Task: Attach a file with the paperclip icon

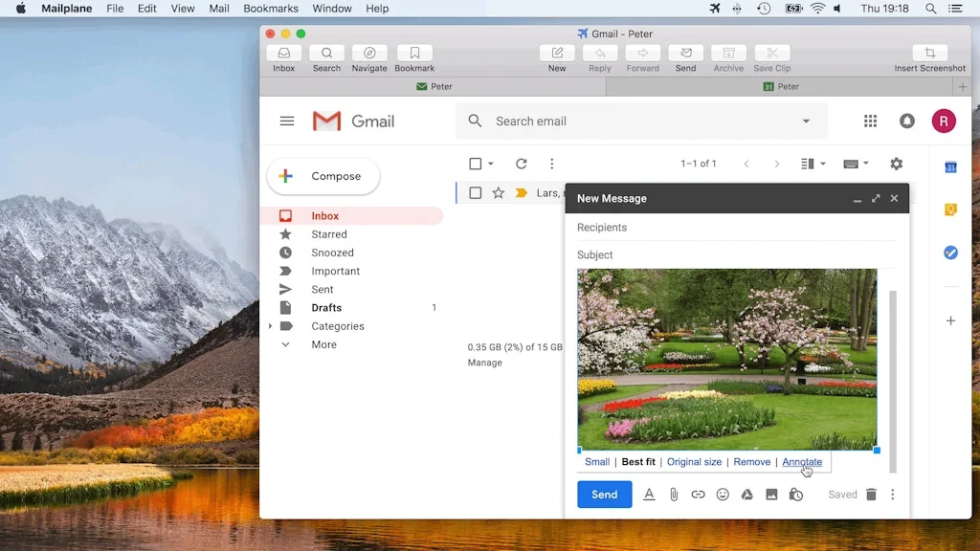Action: (674, 494)
